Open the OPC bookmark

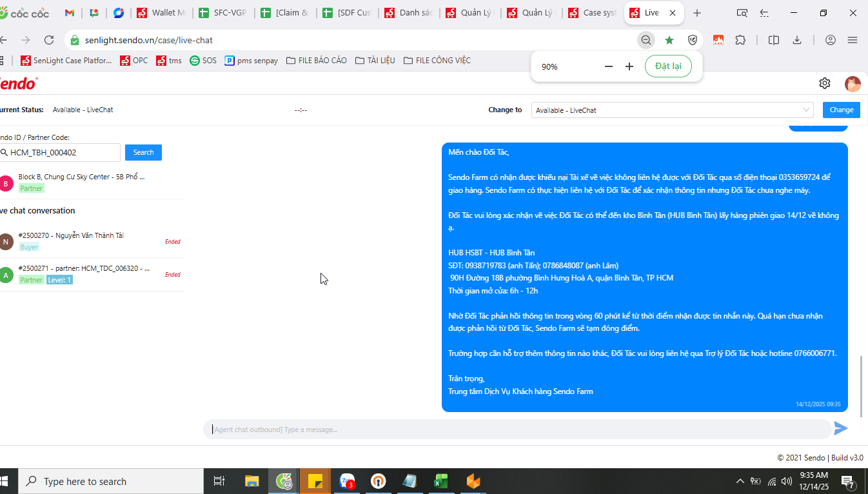tap(133, 61)
